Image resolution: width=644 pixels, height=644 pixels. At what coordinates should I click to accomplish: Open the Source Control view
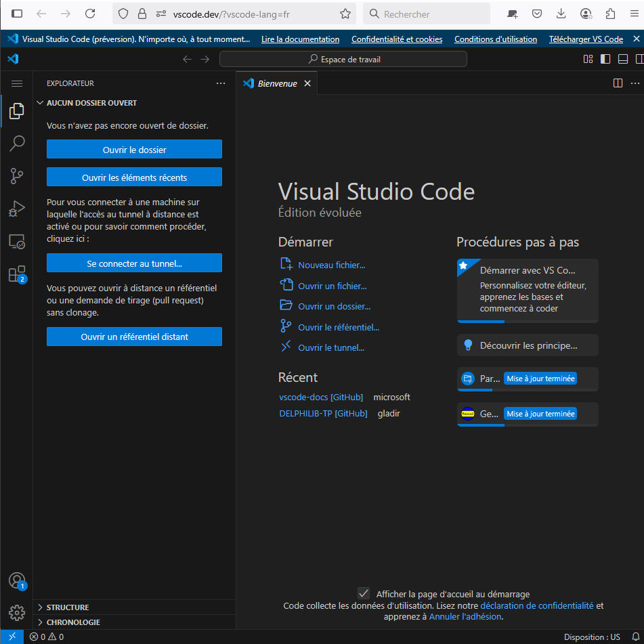17,175
